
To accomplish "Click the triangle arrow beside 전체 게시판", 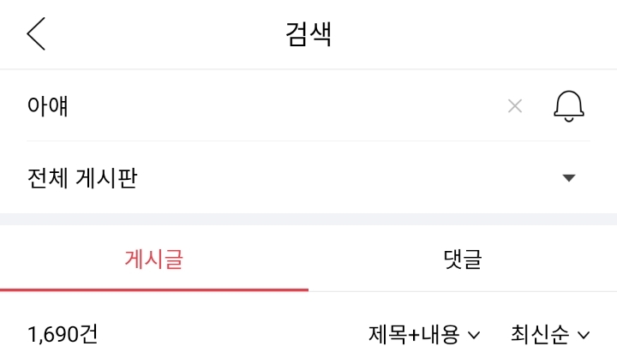I will (568, 178).
